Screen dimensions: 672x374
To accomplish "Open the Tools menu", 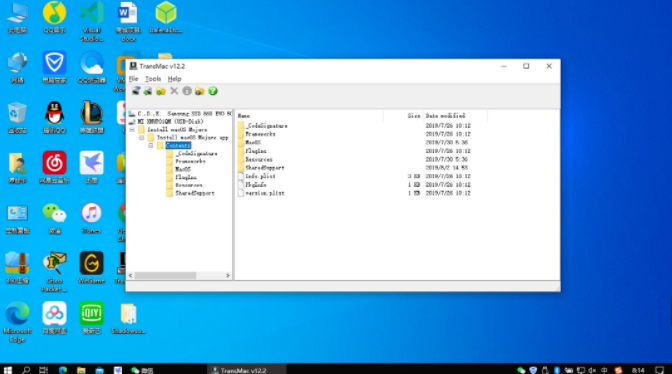I will [x=153, y=79].
